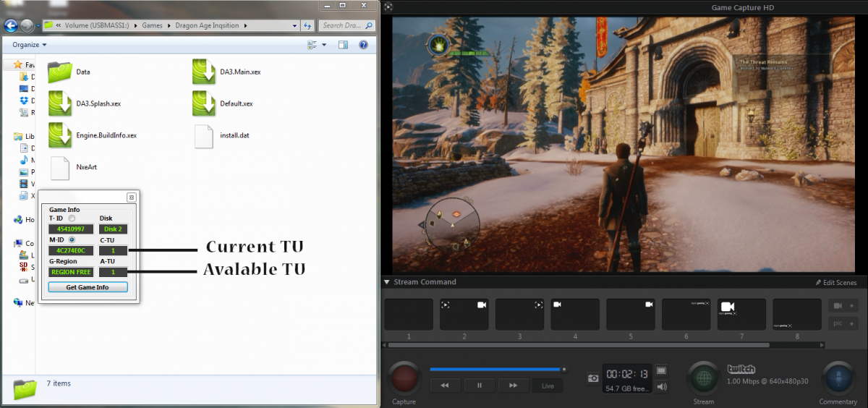868x408 pixels.
Task: Click the Favorites star in sidebar
Action: point(18,64)
